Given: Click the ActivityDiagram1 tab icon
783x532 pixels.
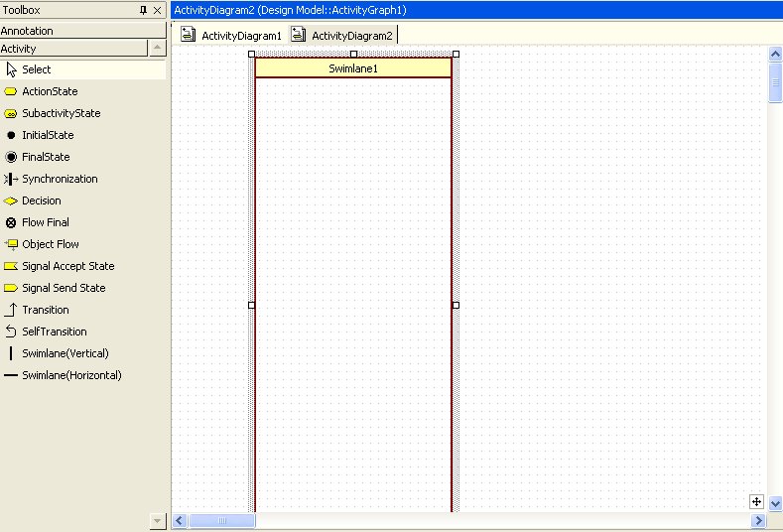Looking at the screenshot, I should coord(188,34).
